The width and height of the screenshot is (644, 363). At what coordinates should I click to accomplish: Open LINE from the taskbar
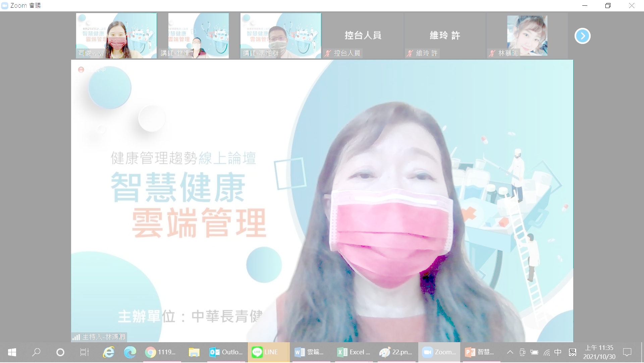point(268,352)
